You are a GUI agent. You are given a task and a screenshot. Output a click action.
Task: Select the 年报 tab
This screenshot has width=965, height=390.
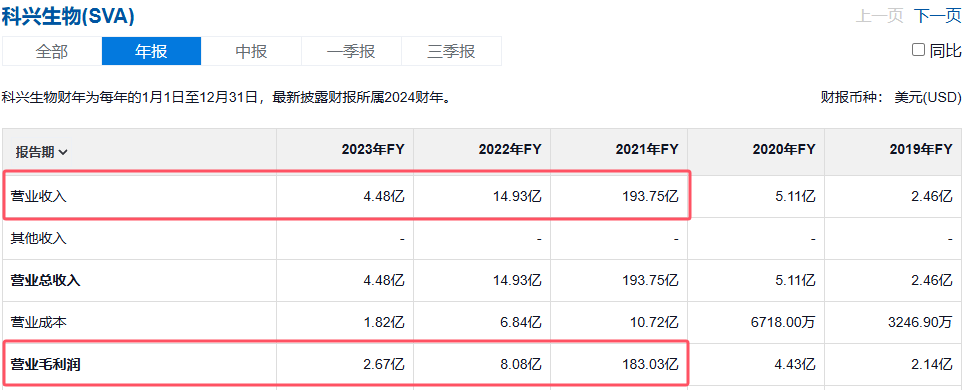(151, 51)
